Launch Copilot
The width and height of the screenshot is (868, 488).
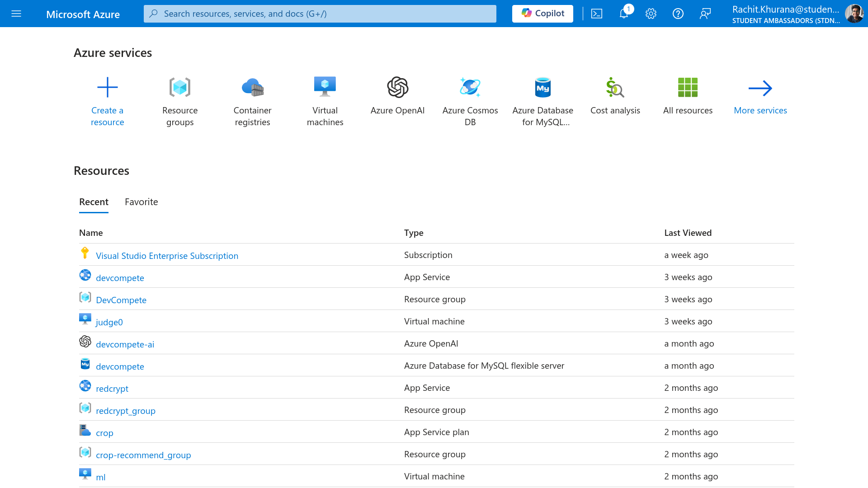542,14
